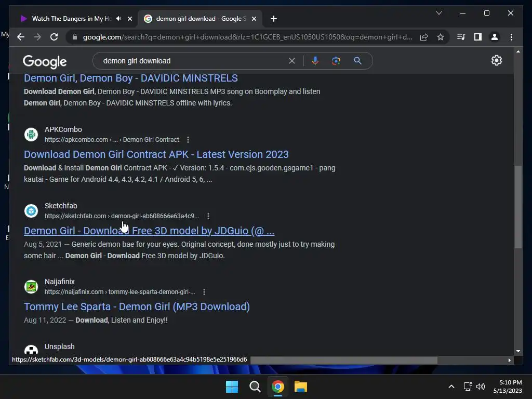532x399 pixels.
Task: Open Google quick settings gear
Action: click(x=496, y=60)
